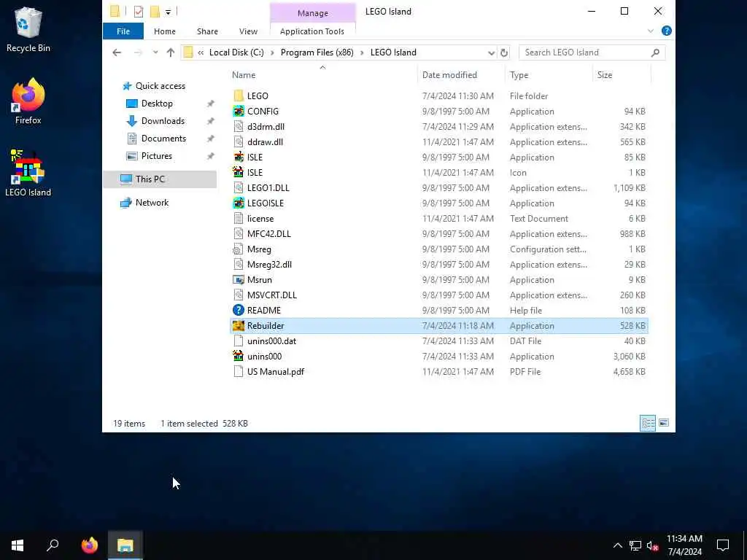This screenshot has width=747, height=560.
Task: Click the search magnifier in search box
Action: pyautogui.click(x=655, y=52)
